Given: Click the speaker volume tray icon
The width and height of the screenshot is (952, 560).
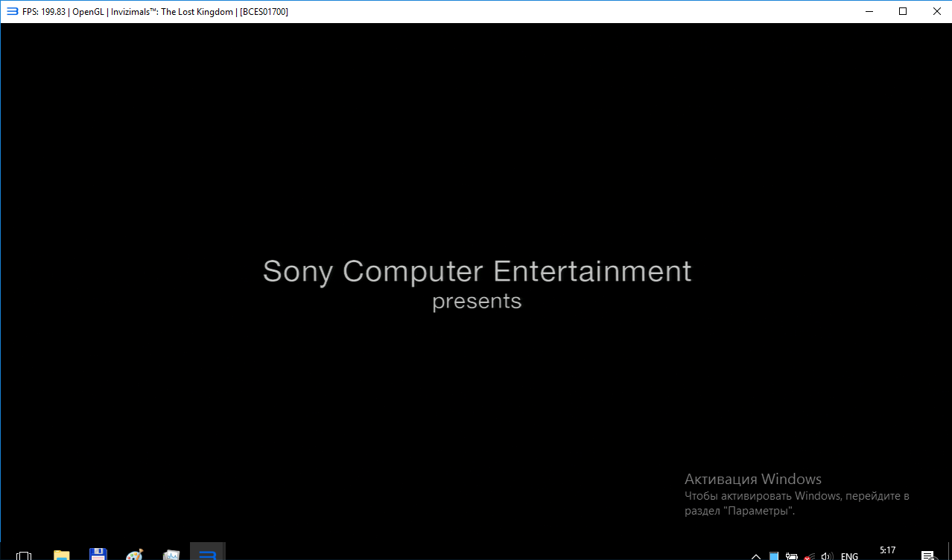Looking at the screenshot, I should pyautogui.click(x=826, y=556).
